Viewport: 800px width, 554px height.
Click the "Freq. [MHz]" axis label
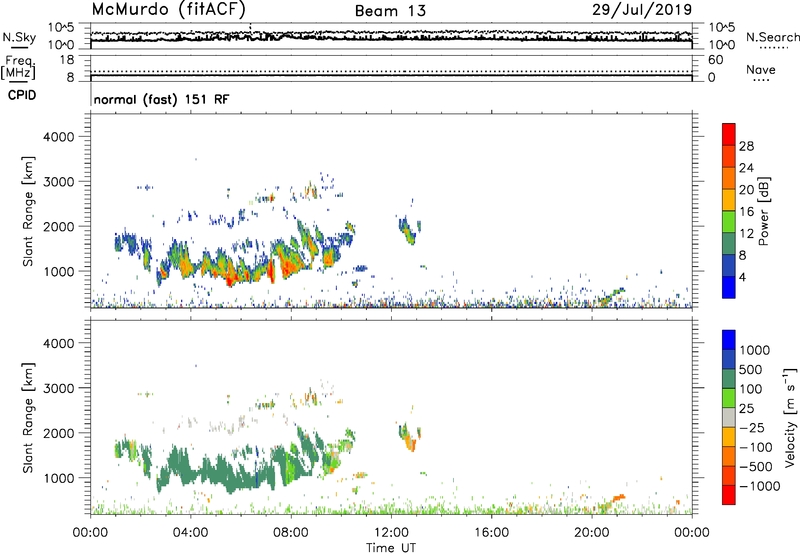pos(18,67)
